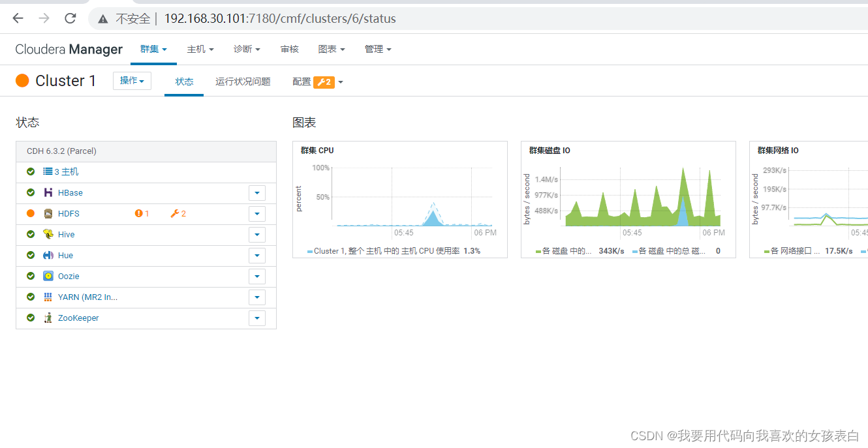Open the HBase service link

coord(70,193)
